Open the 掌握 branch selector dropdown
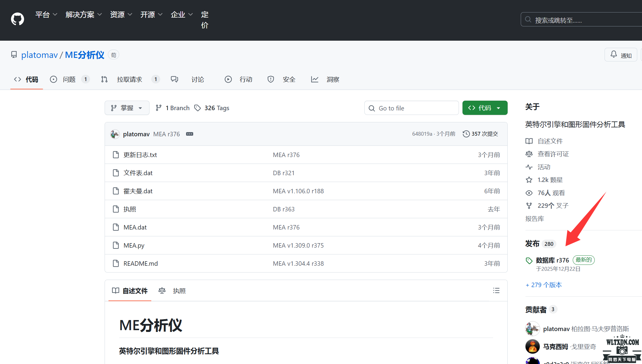Image resolution: width=642 pixels, height=364 pixels. pos(127,108)
